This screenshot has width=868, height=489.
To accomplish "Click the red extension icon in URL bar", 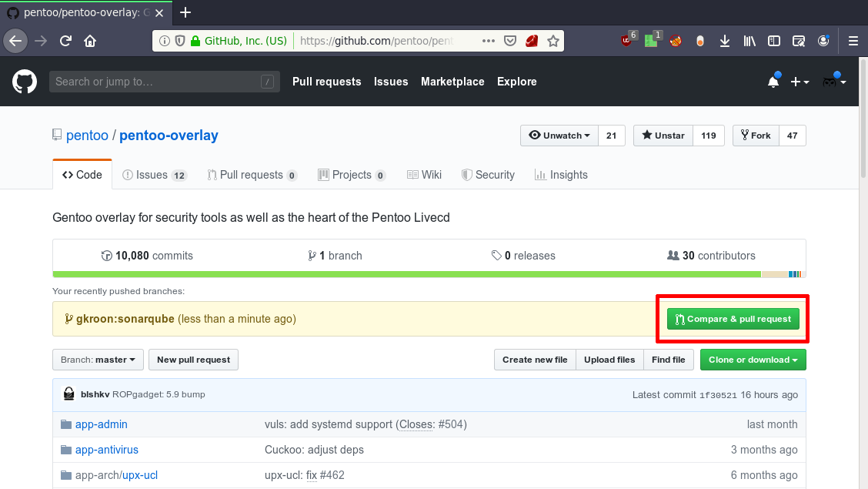I will coord(532,41).
